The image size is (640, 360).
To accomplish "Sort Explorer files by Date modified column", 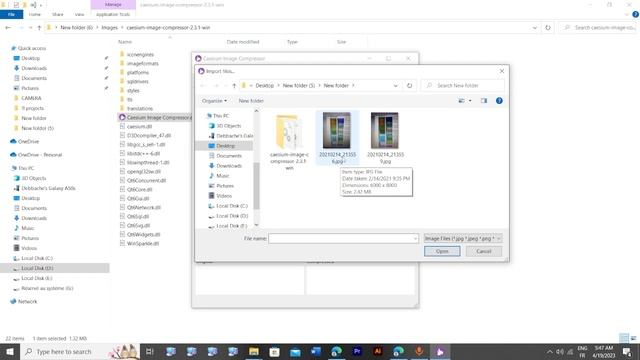I will coord(243,42).
